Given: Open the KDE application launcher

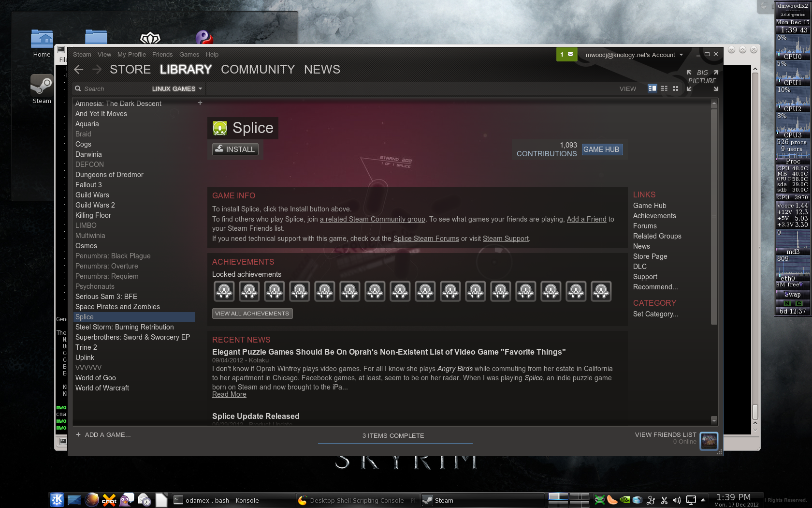Looking at the screenshot, I should pyautogui.click(x=57, y=500).
